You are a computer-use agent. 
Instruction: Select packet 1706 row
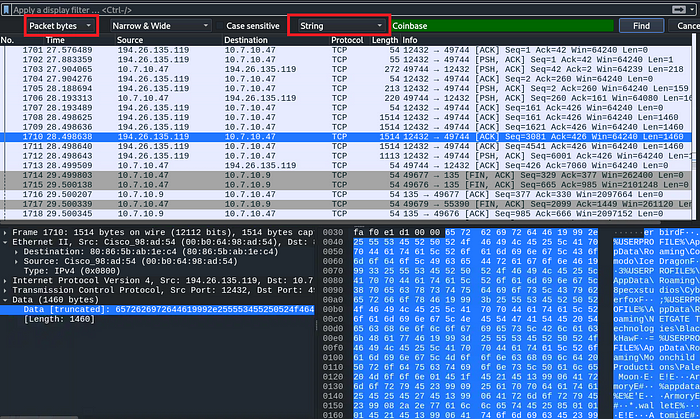tap(346, 98)
